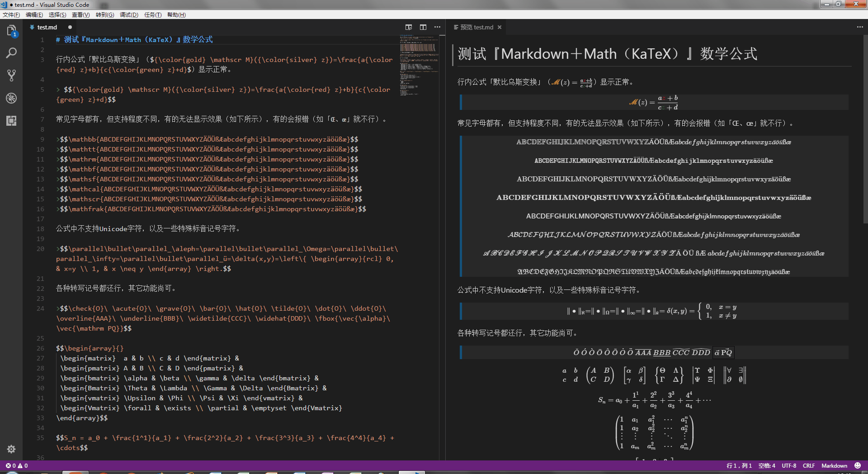This screenshot has height=474, width=868.
Task: Click 行 1, 列 1 cursor position indicator
Action: tap(739, 465)
